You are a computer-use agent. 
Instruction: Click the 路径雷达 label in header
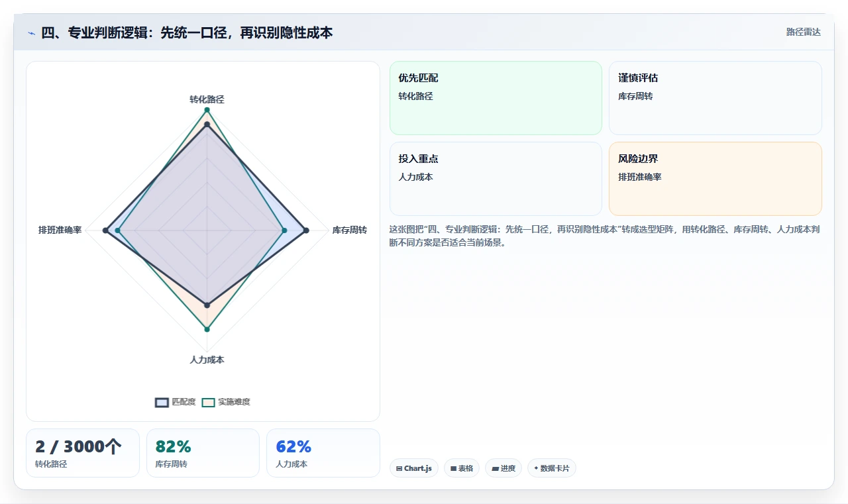click(x=803, y=32)
